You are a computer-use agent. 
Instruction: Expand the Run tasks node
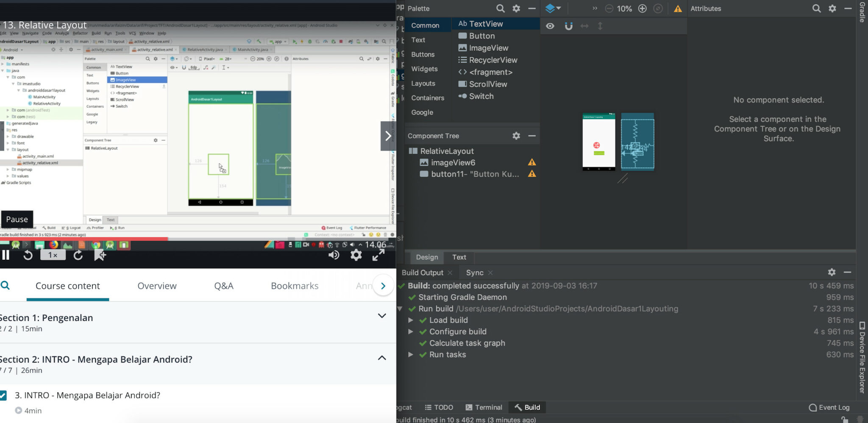tap(410, 354)
